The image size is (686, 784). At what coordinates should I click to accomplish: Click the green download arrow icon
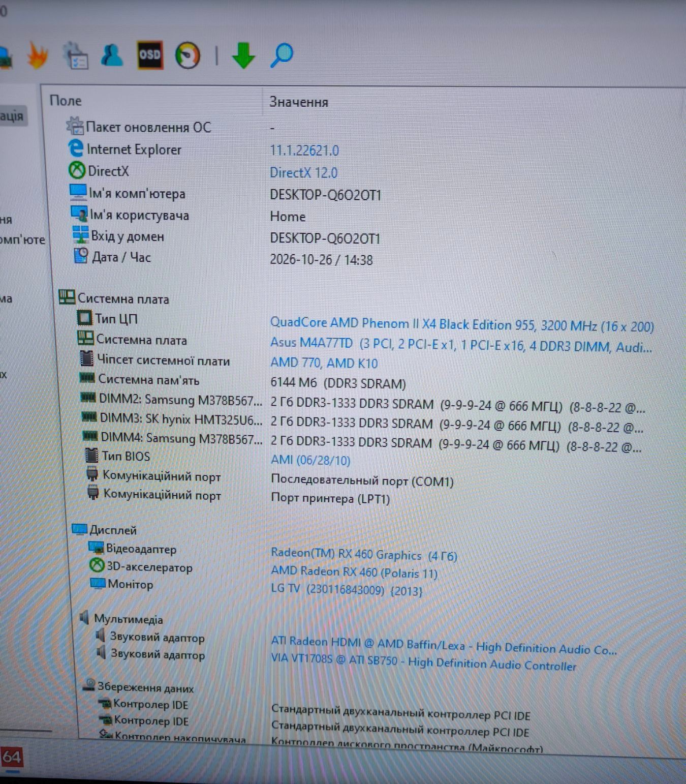[x=243, y=55]
